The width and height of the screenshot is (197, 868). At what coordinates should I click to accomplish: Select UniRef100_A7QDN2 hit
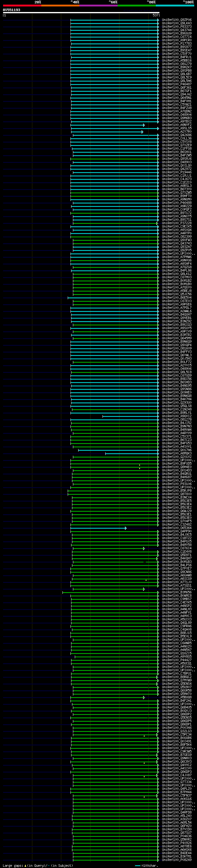177,111
